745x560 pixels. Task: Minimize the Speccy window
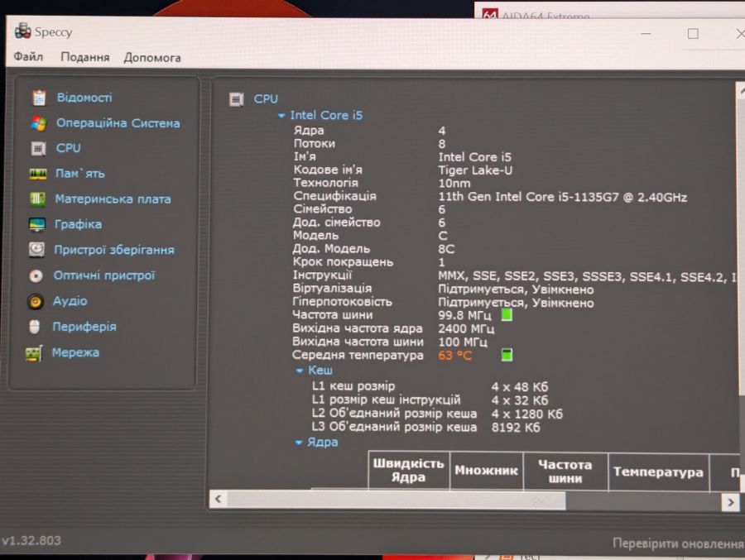[646, 33]
